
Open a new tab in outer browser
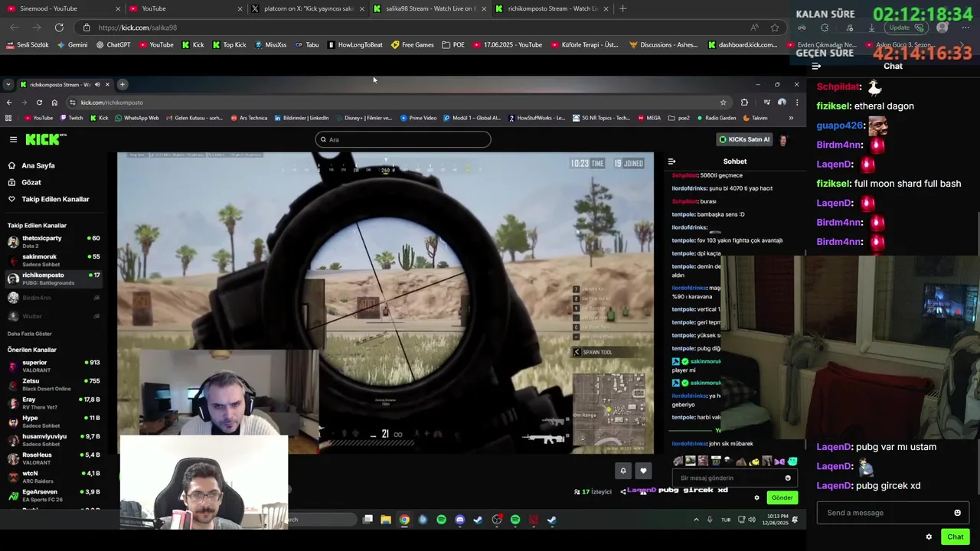(x=622, y=8)
